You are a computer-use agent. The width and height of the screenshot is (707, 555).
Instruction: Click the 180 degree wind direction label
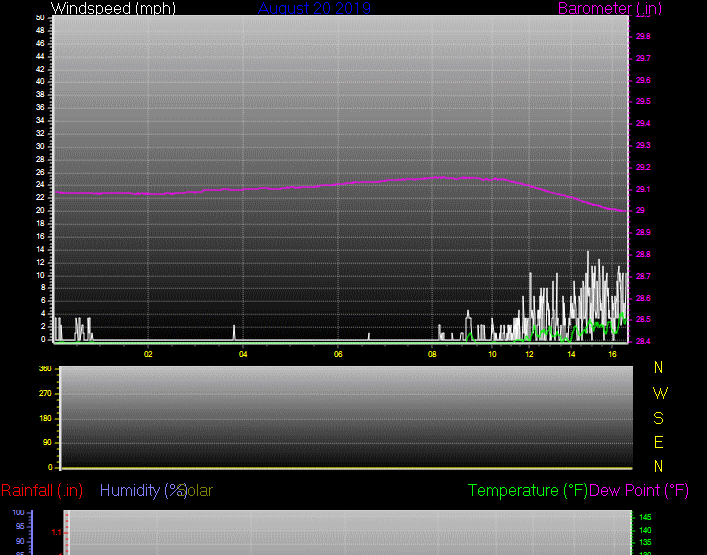coord(45,419)
